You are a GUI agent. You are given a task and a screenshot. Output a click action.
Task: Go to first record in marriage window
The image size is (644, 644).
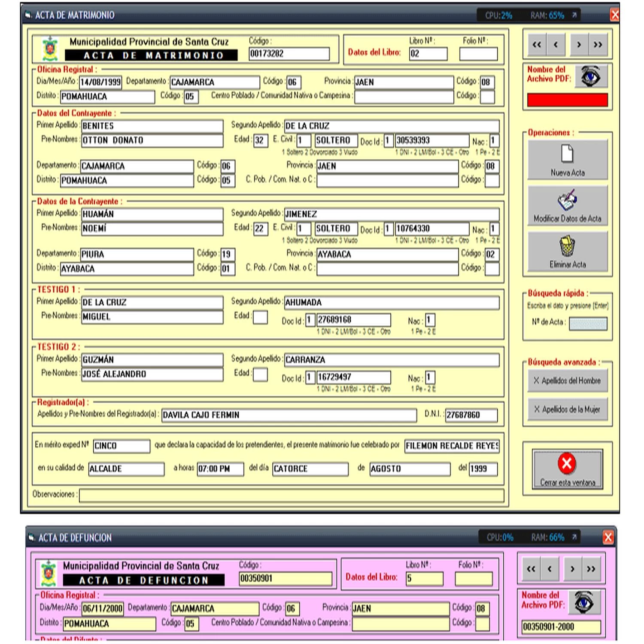coord(537,45)
